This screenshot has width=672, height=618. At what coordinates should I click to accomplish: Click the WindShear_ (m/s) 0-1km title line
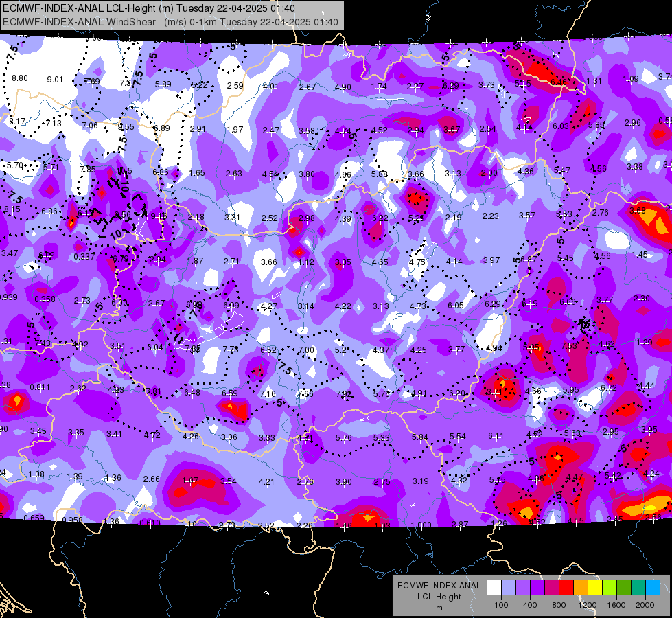tap(170, 22)
